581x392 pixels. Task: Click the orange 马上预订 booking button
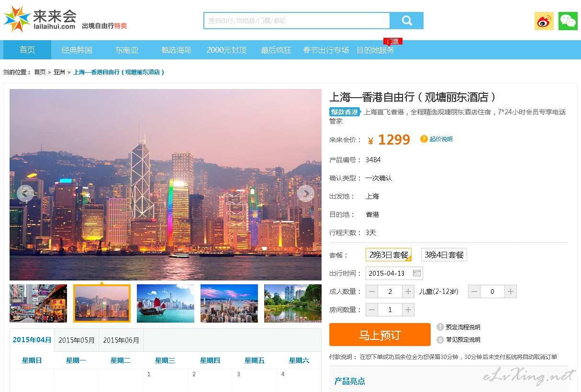coord(380,335)
